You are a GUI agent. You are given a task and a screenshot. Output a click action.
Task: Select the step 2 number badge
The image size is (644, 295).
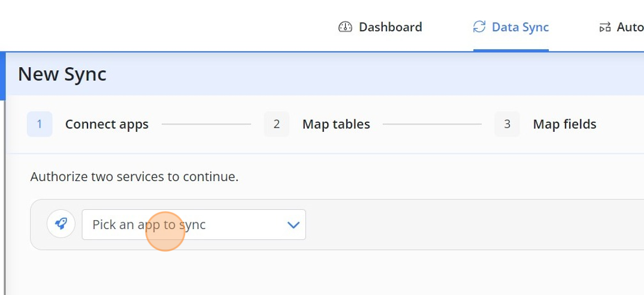(276, 124)
